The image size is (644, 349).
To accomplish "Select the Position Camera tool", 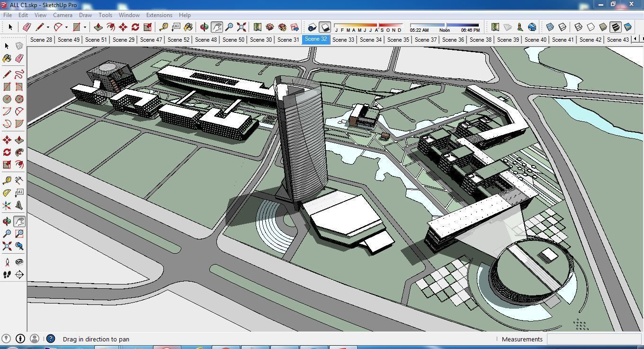I will tap(7, 262).
